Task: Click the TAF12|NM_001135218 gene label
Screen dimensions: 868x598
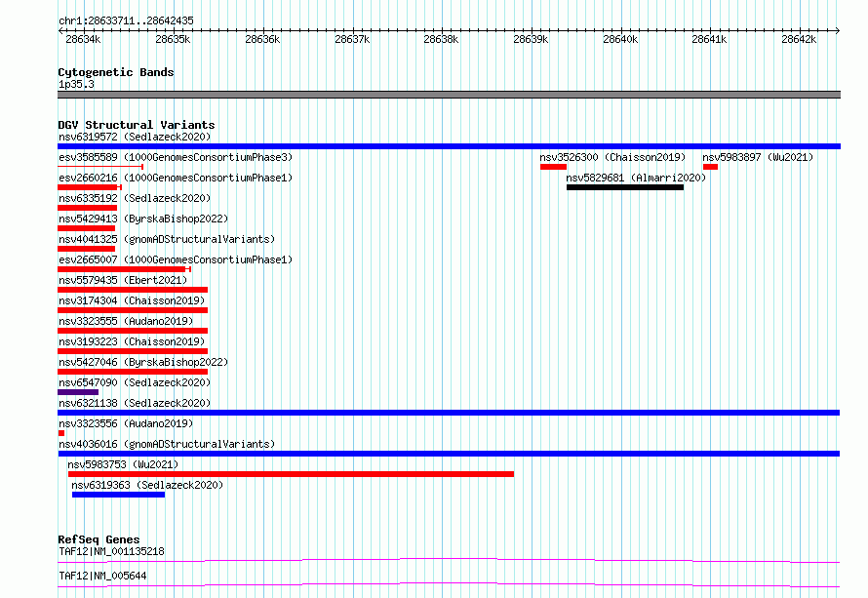Action: tap(111, 551)
